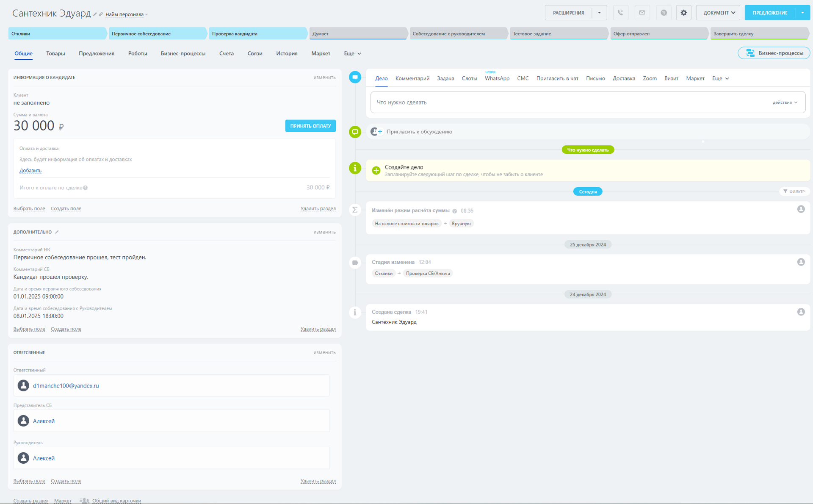
Task: Click the email envelope icon button
Action: (642, 13)
